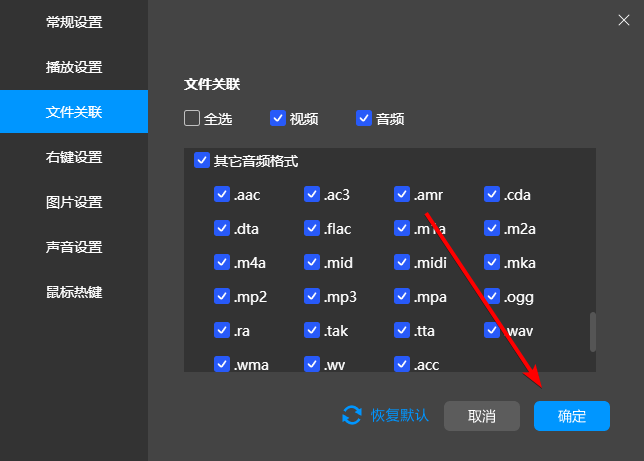
Task: Uncheck the .wma format checkbox
Action: coord(222,364)
